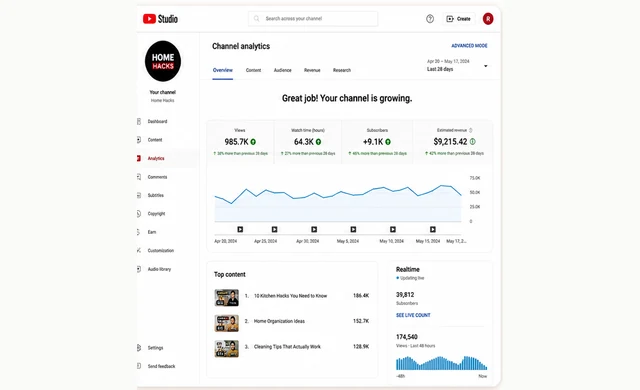Image resolution: width=640 pixels, height=390 pixels.
Task: Click the video marker above Apr 30, 2024
Action: click(314, 230)
